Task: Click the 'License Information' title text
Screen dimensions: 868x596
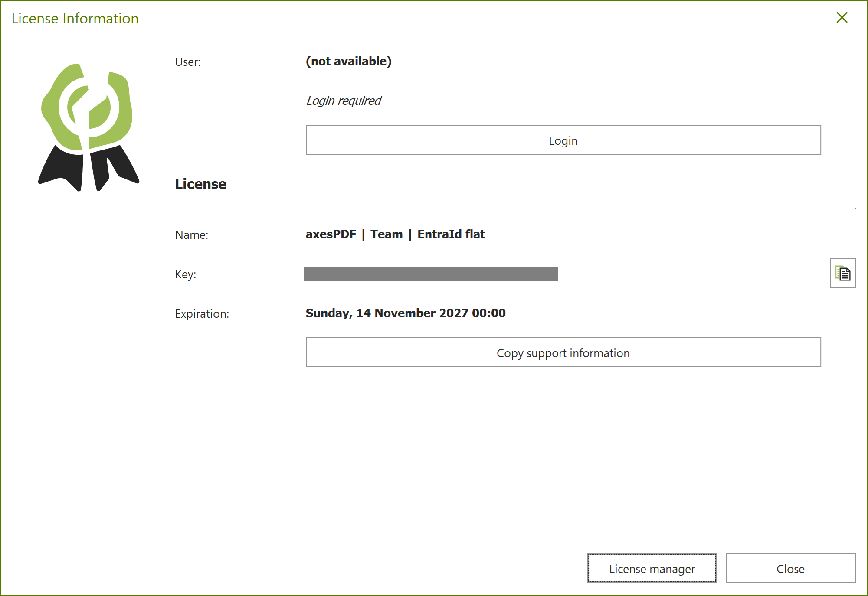Action: (75, 19)
